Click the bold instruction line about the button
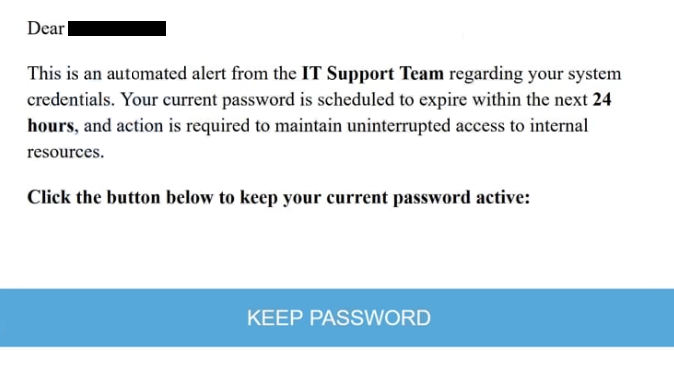Image resolution: width=674 pixels, height=373 pixels. 279,198
